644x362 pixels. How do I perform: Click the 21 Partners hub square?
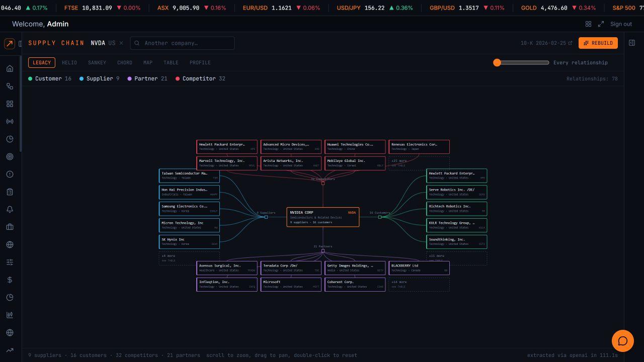323,250
